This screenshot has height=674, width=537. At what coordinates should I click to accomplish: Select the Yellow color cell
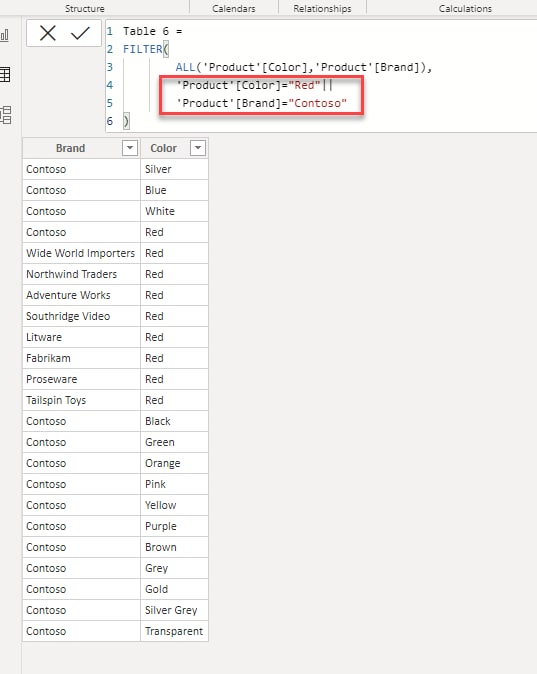tap(174, 506)
